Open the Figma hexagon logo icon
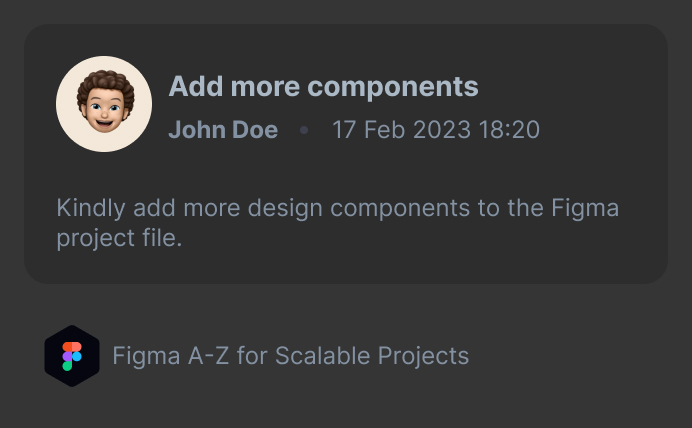The width and height of the screenshot is (692, 428). click(72, 356)
